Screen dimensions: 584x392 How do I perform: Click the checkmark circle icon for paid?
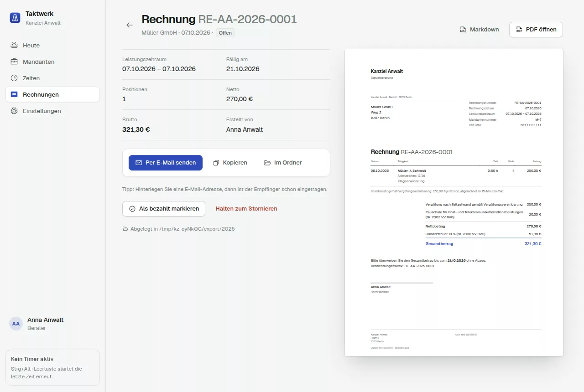point(132,209)
